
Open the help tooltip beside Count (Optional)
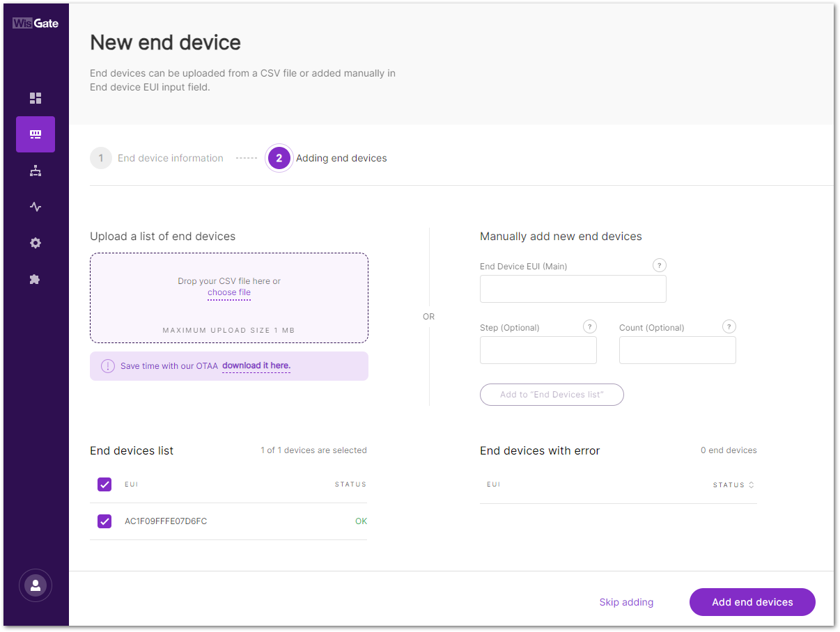tap(729, 326)
